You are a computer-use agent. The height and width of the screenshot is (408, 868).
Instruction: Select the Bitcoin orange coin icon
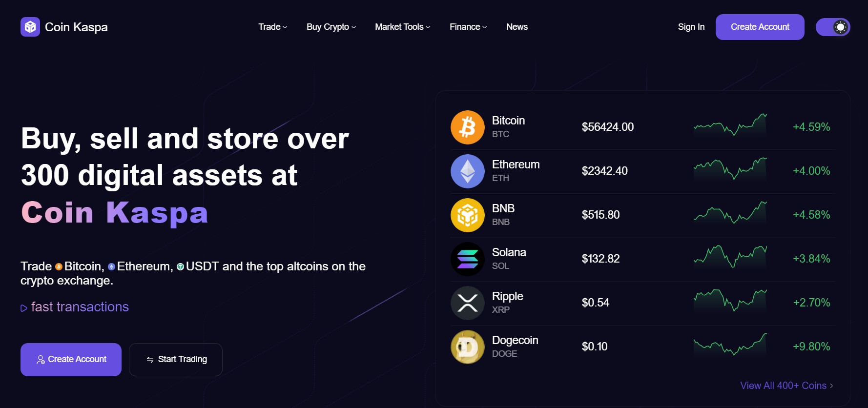click(x=468, y=127)
